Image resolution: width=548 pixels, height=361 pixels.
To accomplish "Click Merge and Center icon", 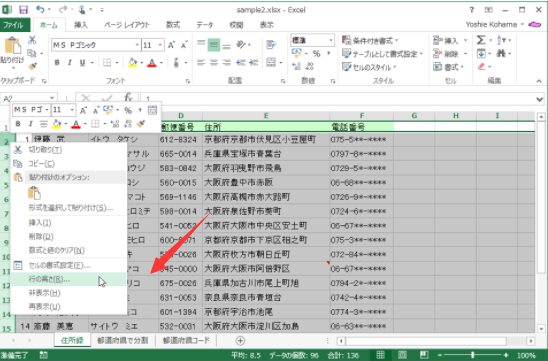I will (x=271, y=63).
